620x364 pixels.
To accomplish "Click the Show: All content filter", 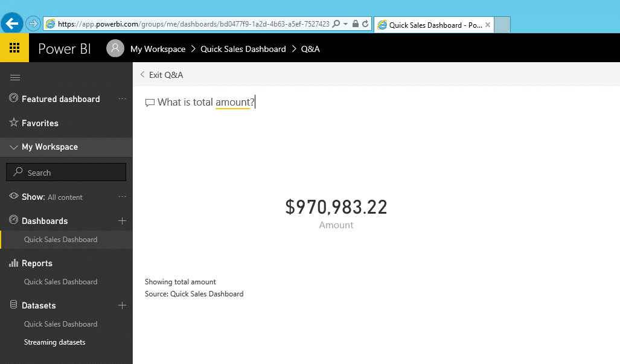I will click(52, 197).
